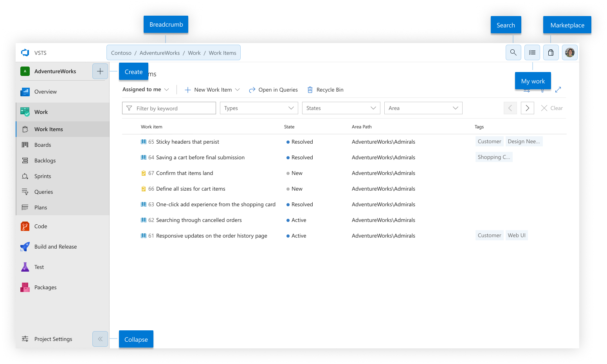Viewport: 607px width, 364px height.
Task: Go to next page arrow
Action: (x=528, y=108)
